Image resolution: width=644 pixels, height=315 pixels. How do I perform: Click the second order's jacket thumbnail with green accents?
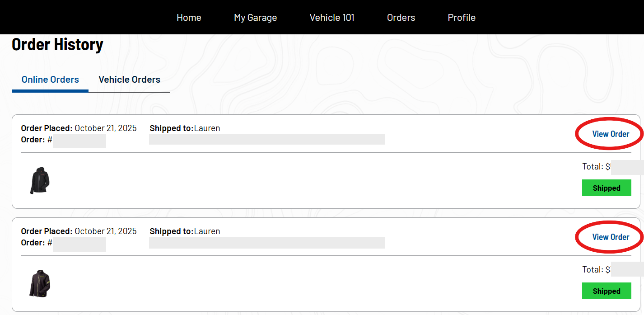tap(40, 283)
